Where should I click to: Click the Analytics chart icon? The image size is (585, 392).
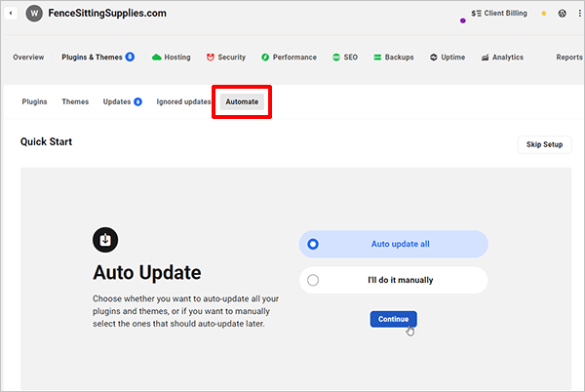click(x=485, y=58)
